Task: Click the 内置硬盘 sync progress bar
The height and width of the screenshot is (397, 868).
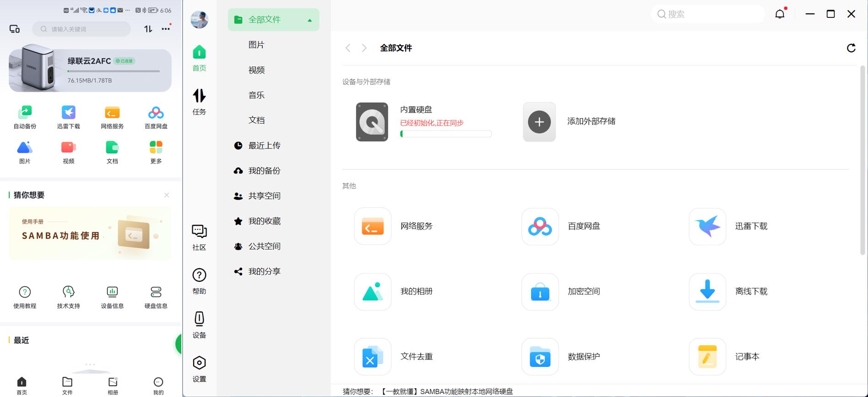Action: [x=446, y=134]
